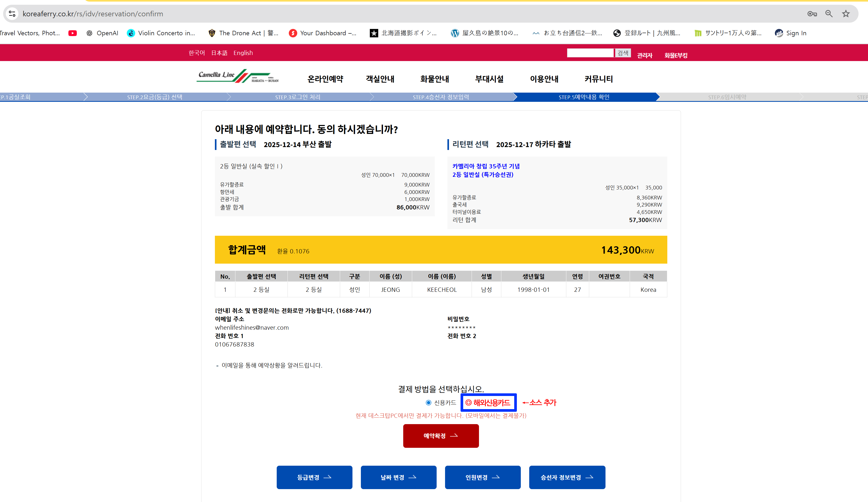Click the 날짜 변경 button
Viewport: 868px width, 502px height.
click(x=398, y=477)
